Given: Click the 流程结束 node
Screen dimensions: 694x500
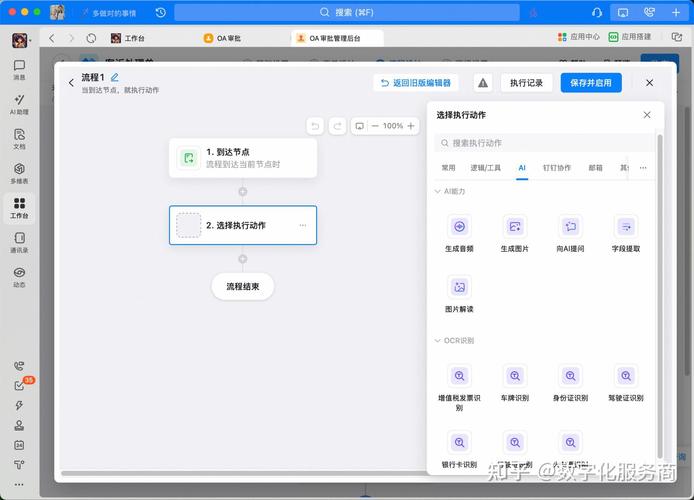Looking at the screenshot, I should pyautogui.click(x=243, y=286).
